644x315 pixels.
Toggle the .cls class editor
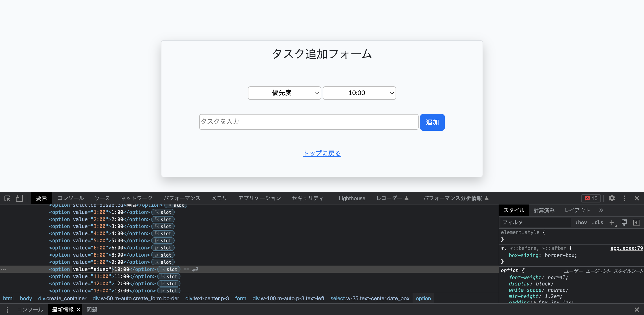point(597,222)
